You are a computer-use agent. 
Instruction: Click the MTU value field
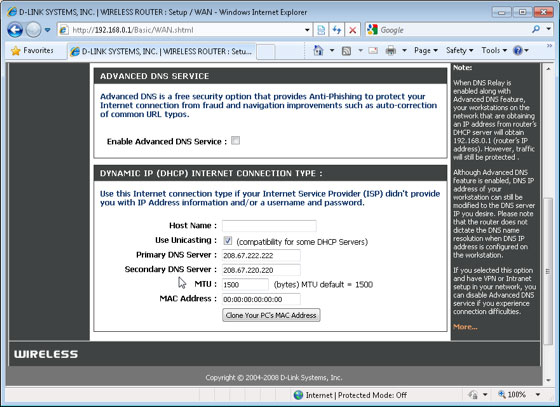click(x=245, y=285)
